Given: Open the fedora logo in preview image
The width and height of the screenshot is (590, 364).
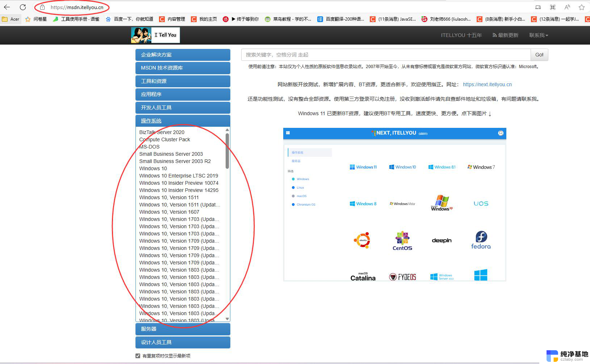Looking at the screenshot, I should click(x=481, y=240).
